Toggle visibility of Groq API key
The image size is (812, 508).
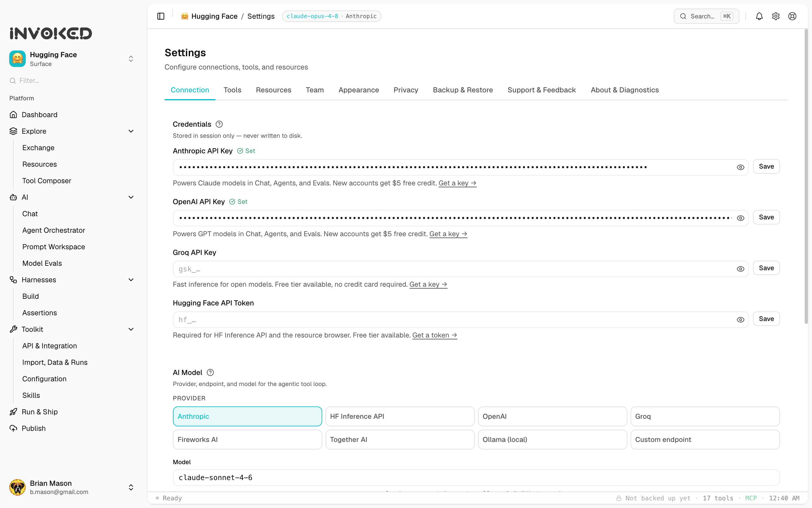tap(740, 269)
